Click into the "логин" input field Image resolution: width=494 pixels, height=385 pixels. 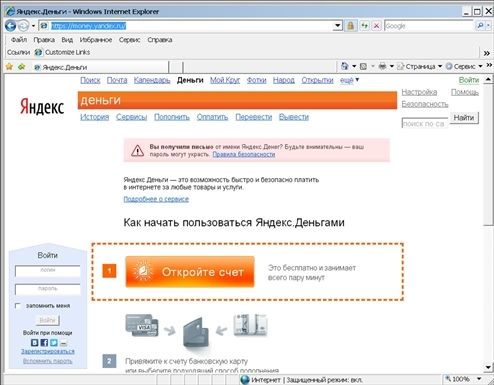coord(48,271)
